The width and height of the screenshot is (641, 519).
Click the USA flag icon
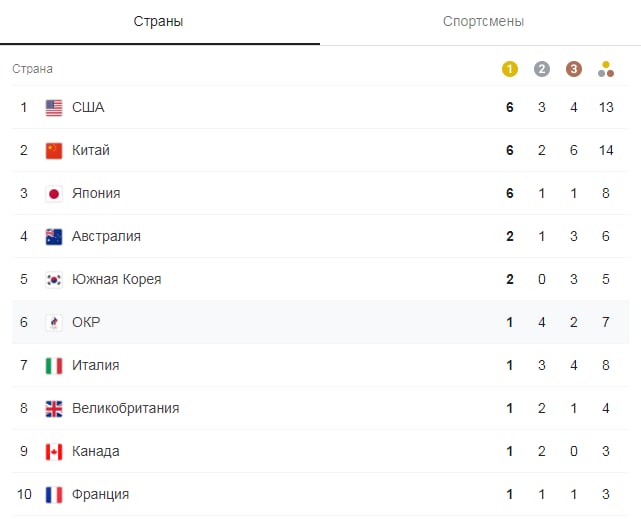point(54,108)
